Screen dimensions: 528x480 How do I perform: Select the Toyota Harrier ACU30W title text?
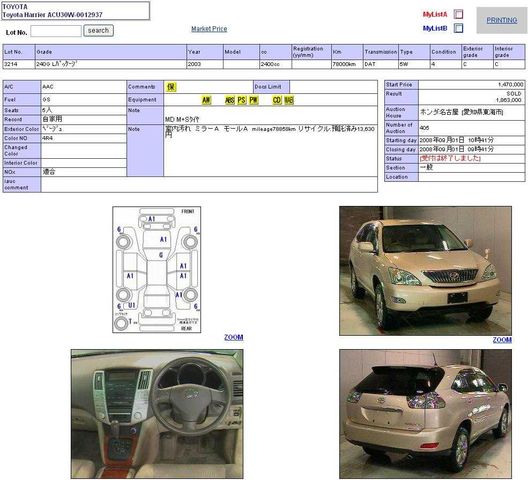[x=53, y=15]
